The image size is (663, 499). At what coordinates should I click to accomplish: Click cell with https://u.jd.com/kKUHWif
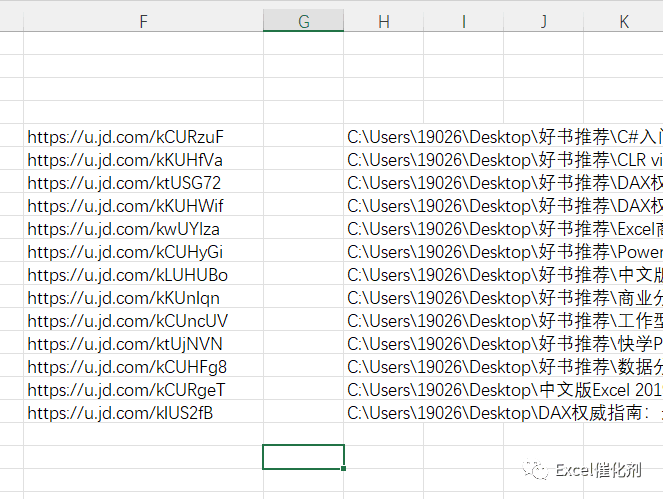tap(143, 204)
